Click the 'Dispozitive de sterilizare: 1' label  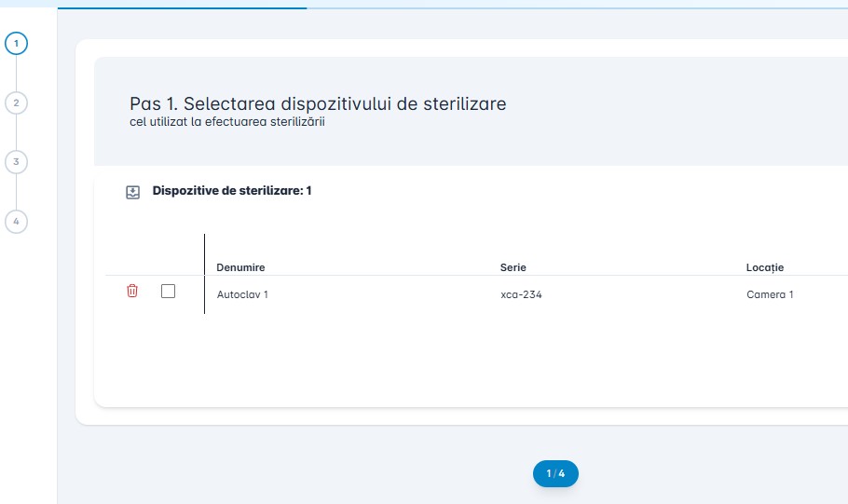tap(231, 191)
